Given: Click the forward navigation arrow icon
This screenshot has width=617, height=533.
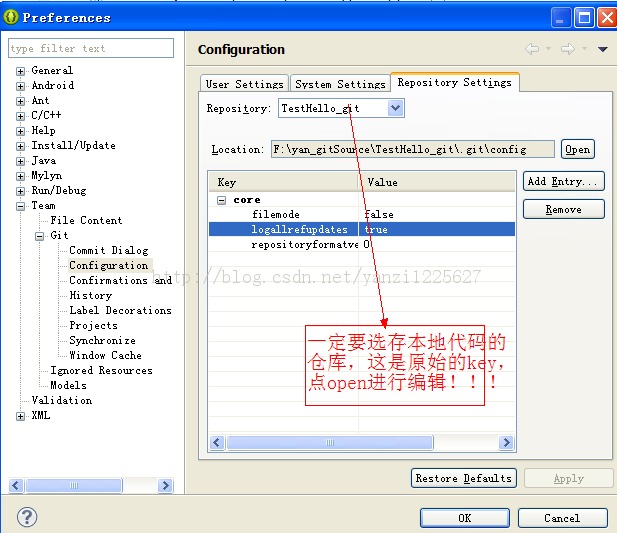Looking at the screenshot, I should click(567, 49).
